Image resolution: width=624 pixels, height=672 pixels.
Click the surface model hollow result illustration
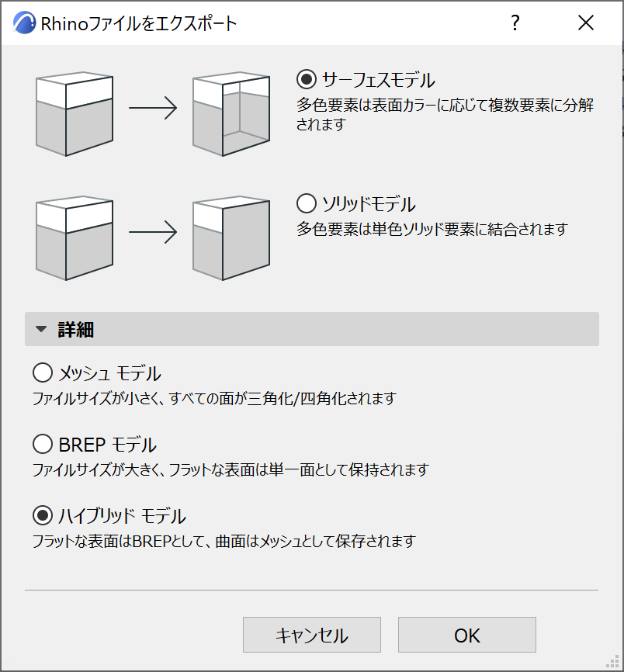tap(231, 113)
